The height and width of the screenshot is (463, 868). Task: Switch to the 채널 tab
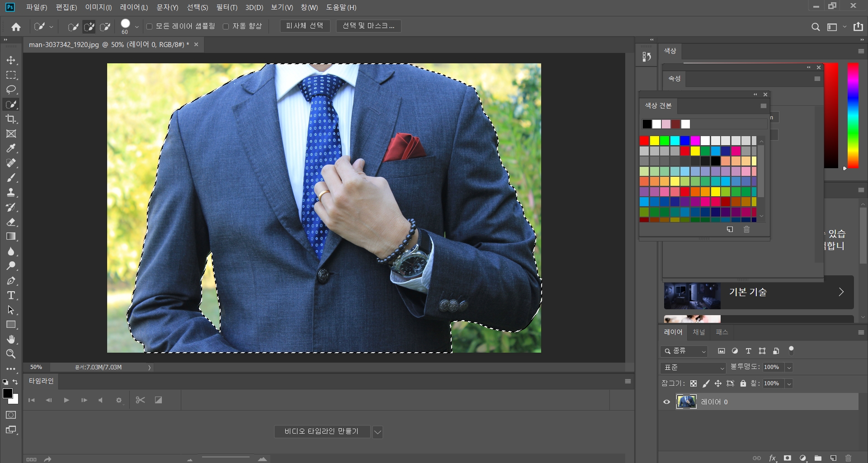[x=698, y=332]
